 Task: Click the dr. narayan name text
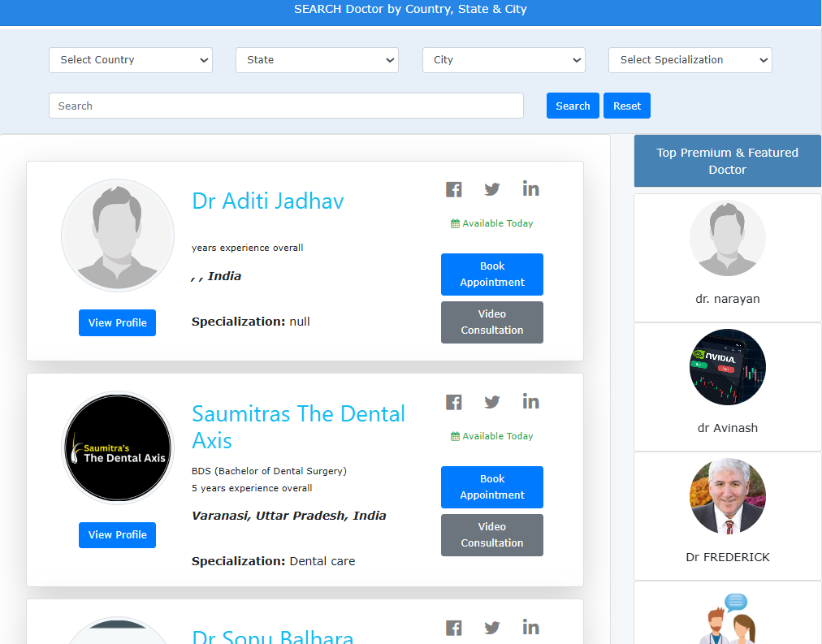[x=728, y=299]
